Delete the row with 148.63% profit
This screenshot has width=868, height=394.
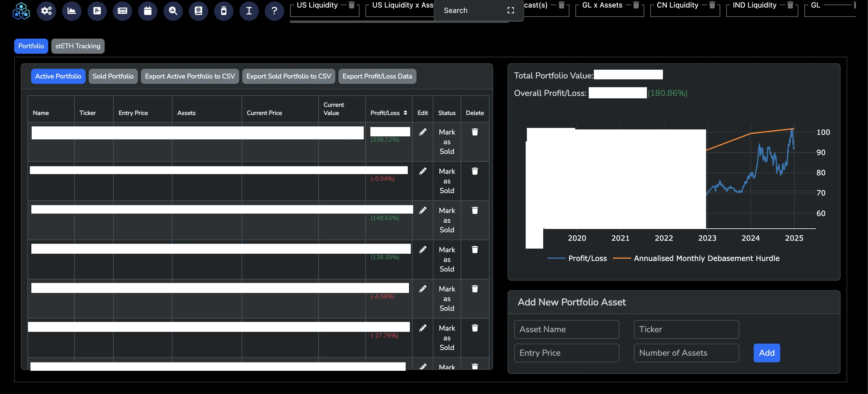[x=475, y=210]
